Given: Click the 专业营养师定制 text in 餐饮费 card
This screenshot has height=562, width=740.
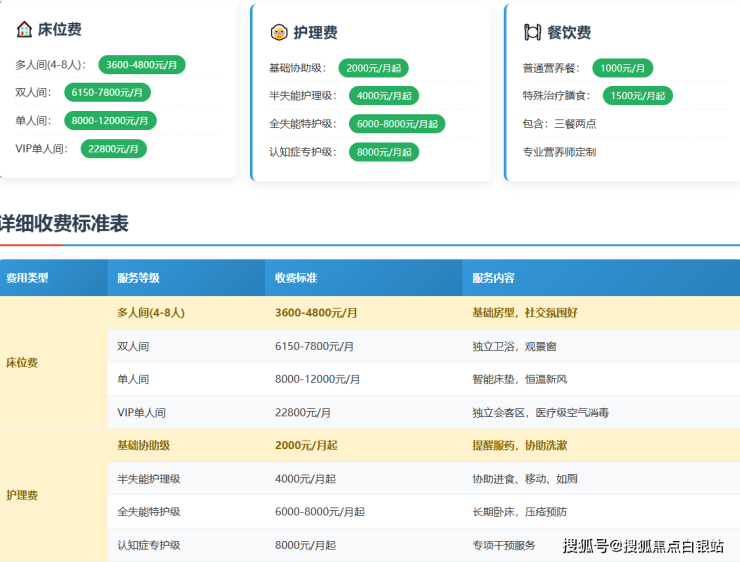Looking at the screenshot, I should 559,152.
